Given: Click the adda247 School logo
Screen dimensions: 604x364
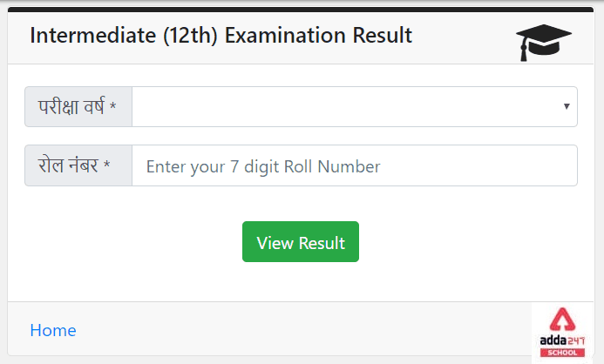Looking at the screenshot, I should pyautogui.click(x=562, y=333).
